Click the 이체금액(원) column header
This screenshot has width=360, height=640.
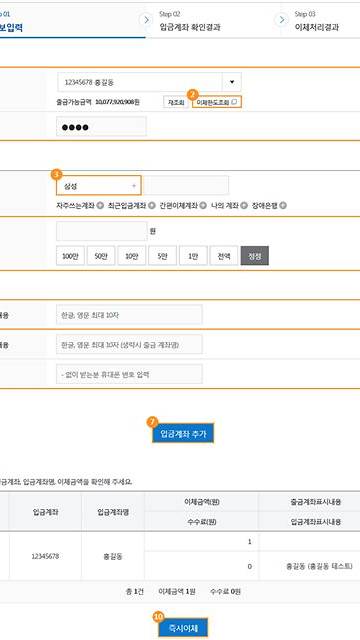[202, 502]
